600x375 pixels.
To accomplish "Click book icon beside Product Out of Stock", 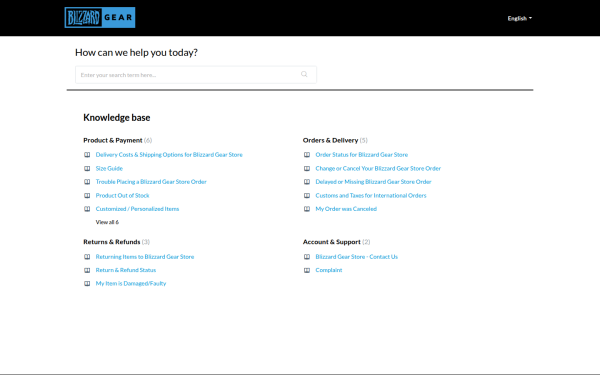I will tap(87, 196).
